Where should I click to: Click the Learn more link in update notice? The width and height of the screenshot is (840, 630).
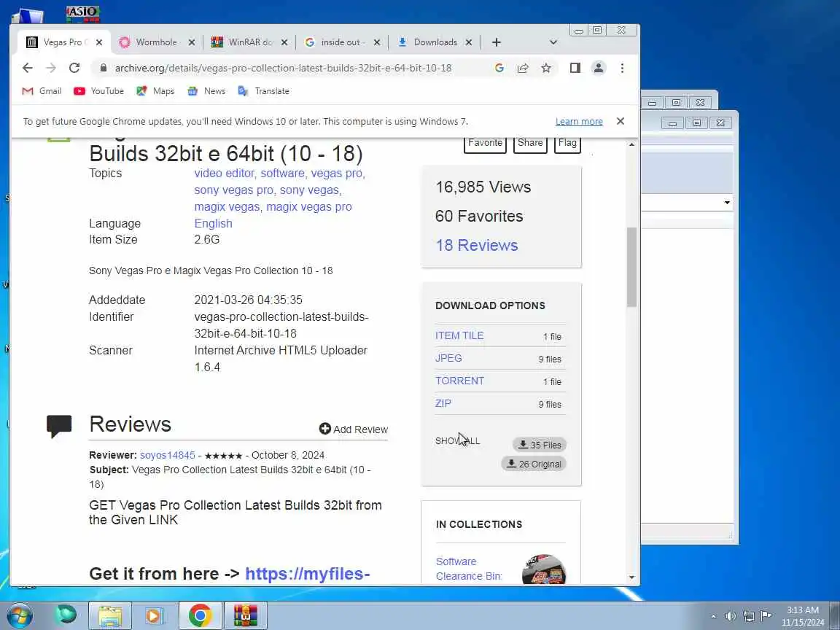pyautogui.click(x=579, y=122)
